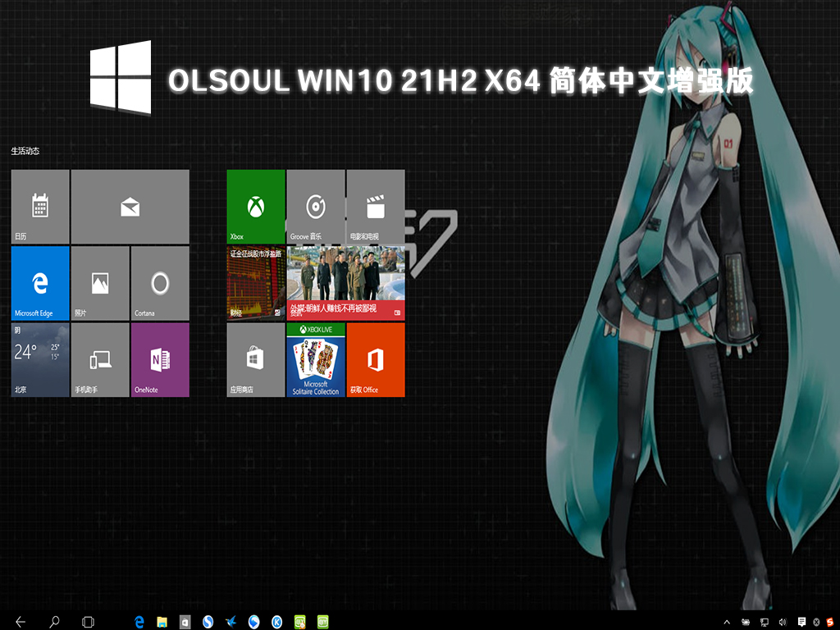Open the Finance (财经) stock news tile
Image resolution: width=840 pixels, height=630 pixels.
pos(255,283)
